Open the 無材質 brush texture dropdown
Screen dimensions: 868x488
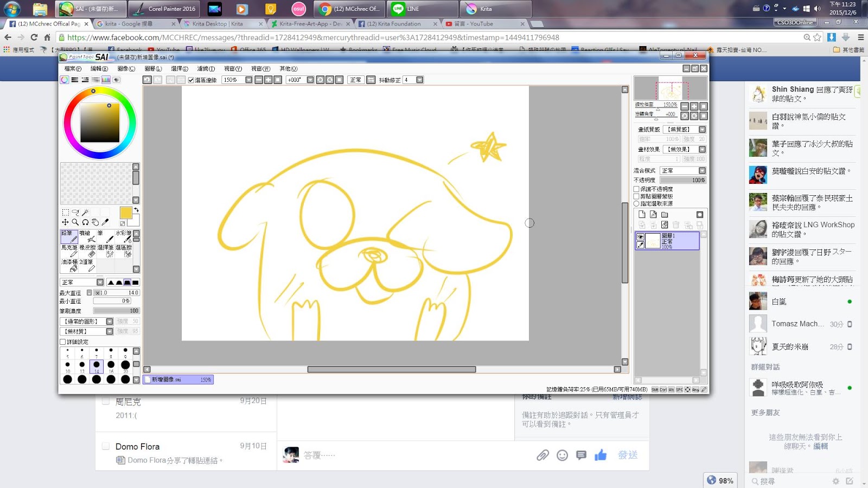pos(110,331)
